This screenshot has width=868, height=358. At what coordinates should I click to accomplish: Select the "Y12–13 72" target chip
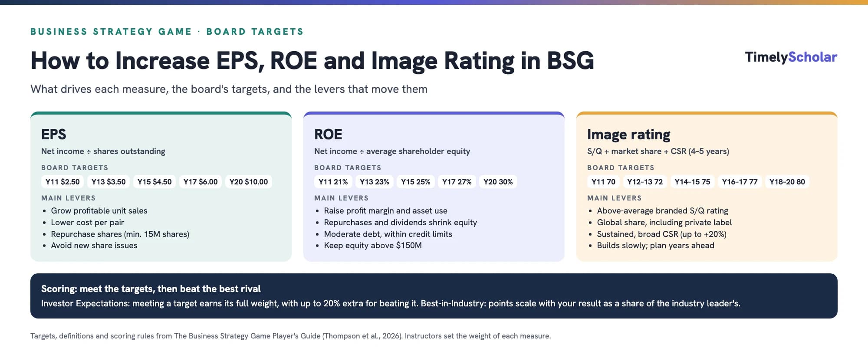point(645,182)
